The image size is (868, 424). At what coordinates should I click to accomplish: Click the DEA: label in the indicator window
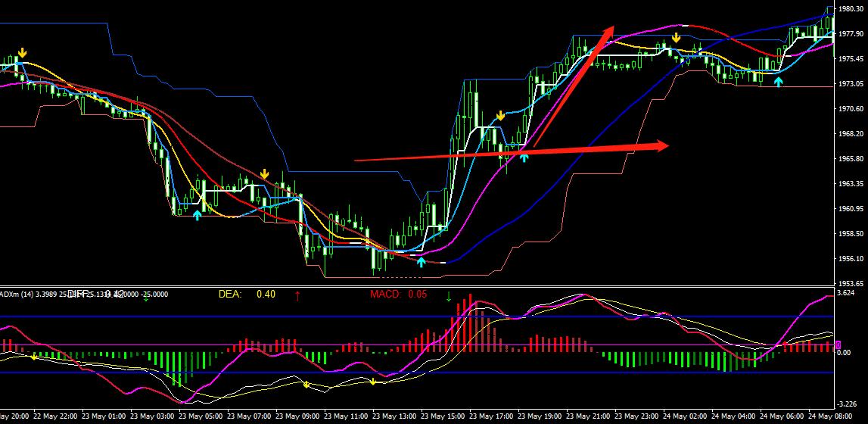pos(230,295)
